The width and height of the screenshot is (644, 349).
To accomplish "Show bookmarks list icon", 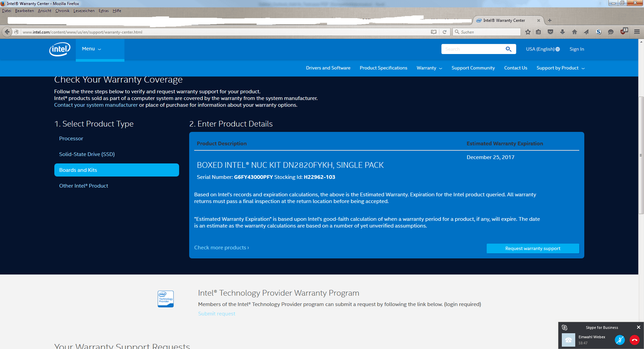I will (538, 32).
